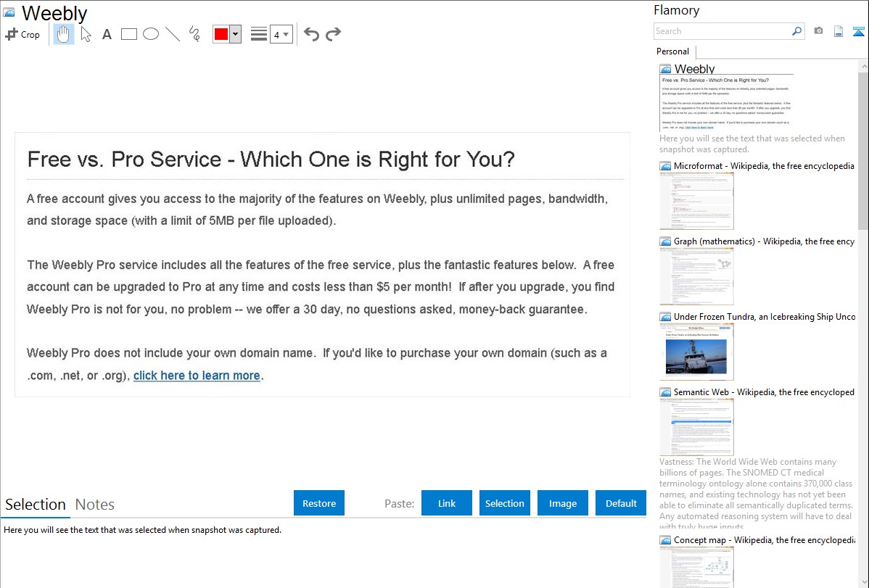
Task: Click the blue collapse panel icon
Action: [858, 32]
